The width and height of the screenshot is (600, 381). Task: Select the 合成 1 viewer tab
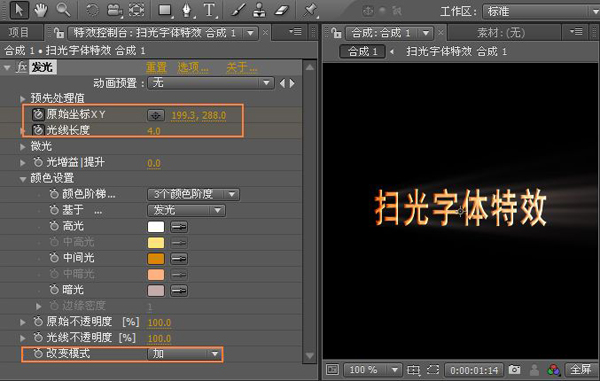coord(362,51)
